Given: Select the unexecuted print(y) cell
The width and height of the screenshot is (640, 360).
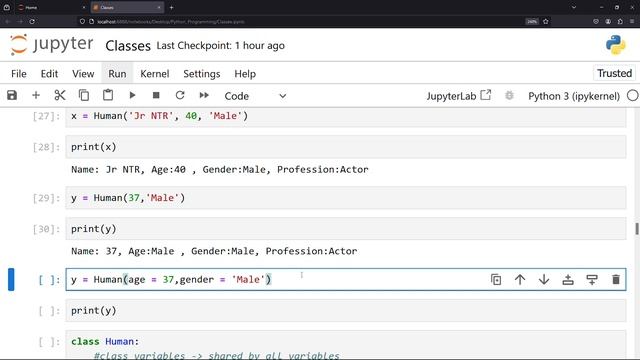Looking at the screenshot, I should [346, 311].
